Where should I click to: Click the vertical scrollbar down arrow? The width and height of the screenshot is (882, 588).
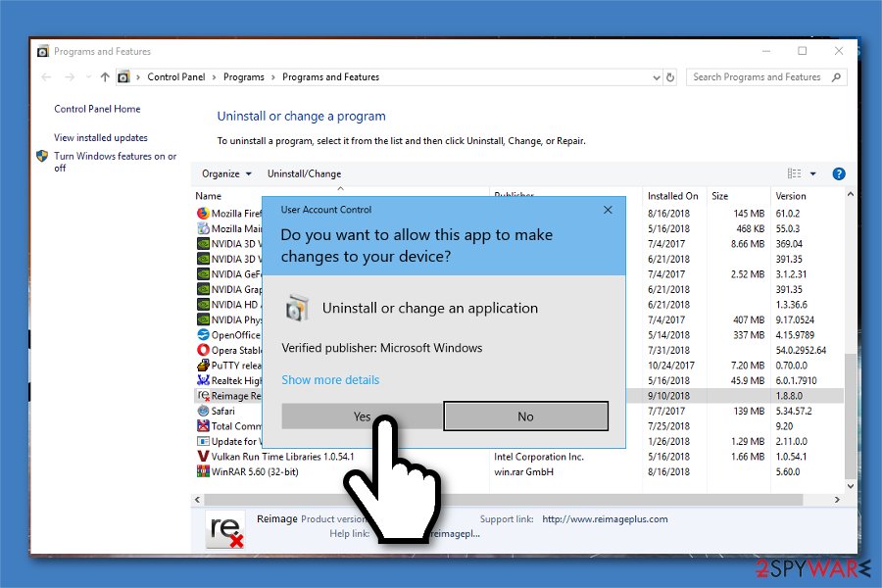pyautogui.click(x=851, y=486)
